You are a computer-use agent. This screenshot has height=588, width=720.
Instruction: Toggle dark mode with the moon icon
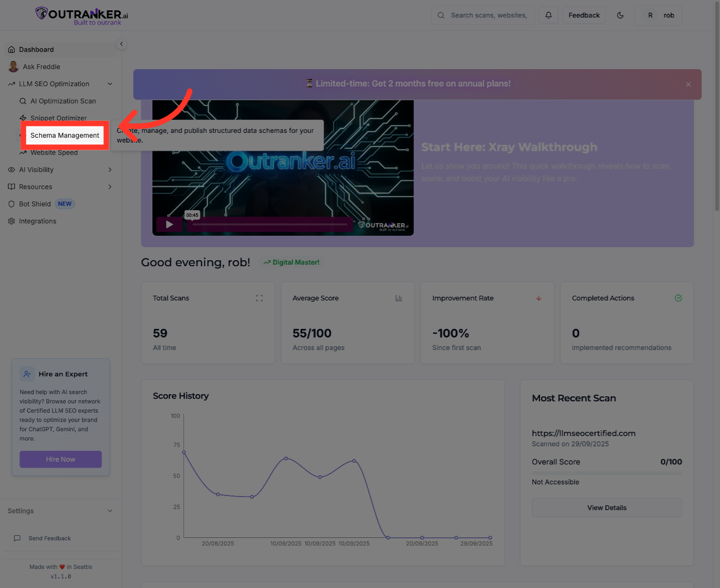[620, 15]
